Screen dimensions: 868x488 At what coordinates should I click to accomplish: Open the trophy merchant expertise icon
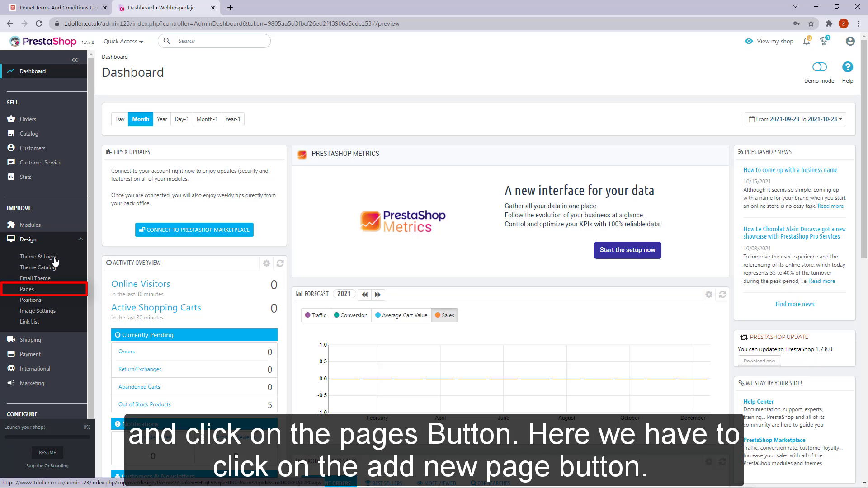[824, 41]
